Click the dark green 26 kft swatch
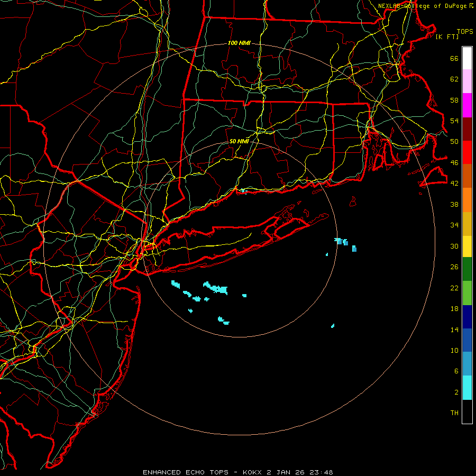 467,269
